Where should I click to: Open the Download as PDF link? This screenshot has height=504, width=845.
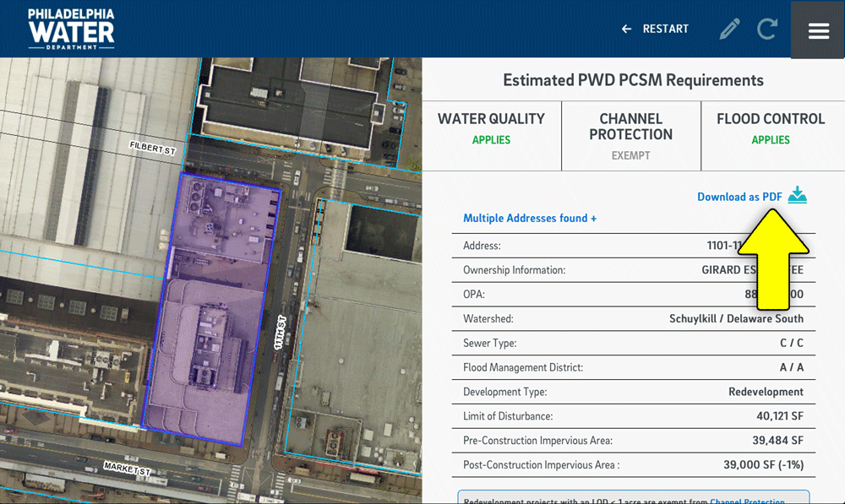pos(739,197)
